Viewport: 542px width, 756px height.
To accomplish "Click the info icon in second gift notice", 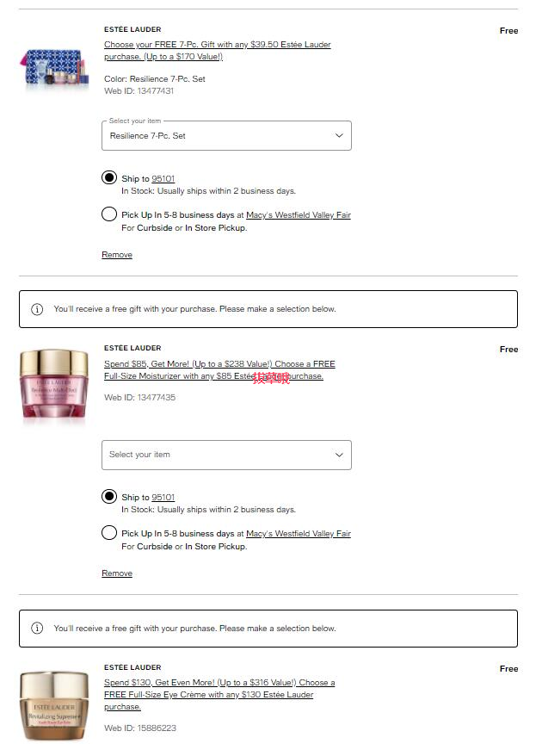I will coord(37,629).
